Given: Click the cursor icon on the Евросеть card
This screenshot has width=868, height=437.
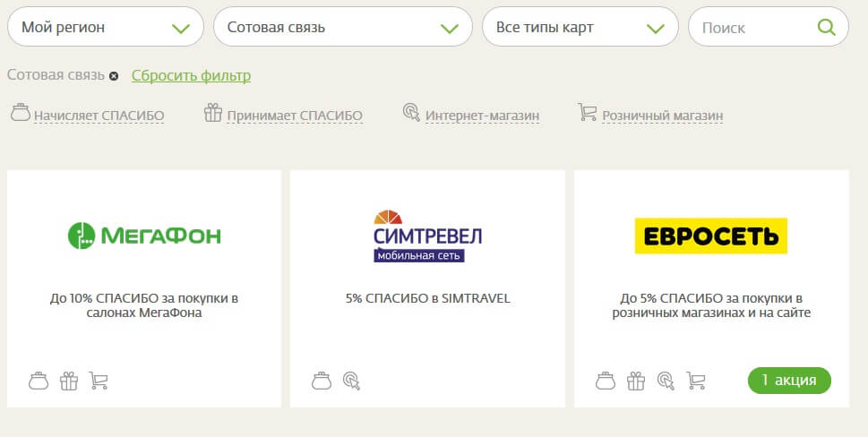Looking at the screenshot, I should coord(666,381).
